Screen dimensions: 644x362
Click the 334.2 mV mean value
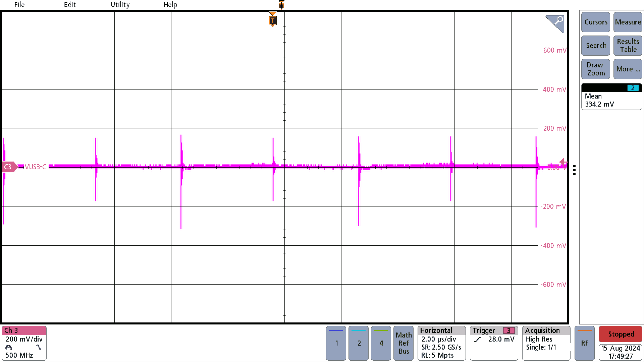tap(599, 104)
